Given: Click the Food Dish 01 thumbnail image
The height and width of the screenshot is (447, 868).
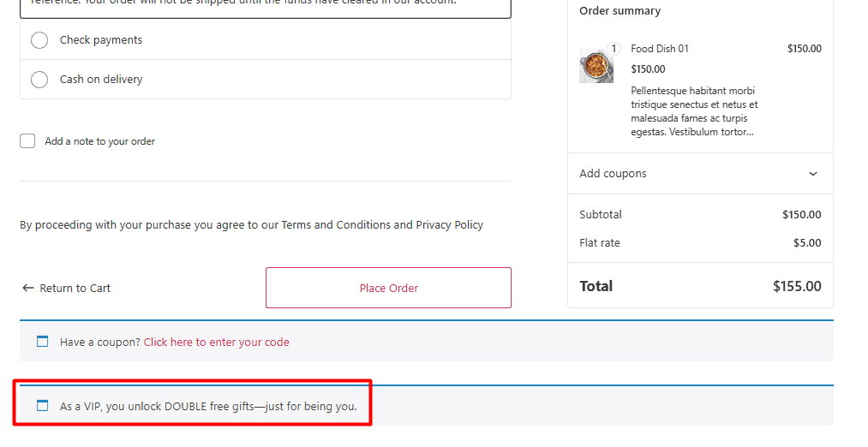Looking at the screenshot, I should click(x=596, y=66).
